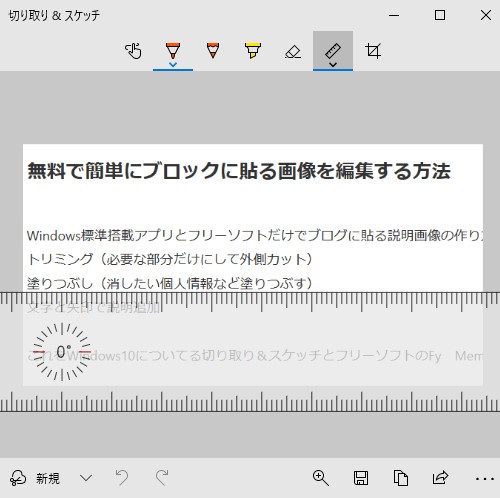Click the line starting with Windows標準搭載アプリ
Screen dimensions: 500x498
[255, 236]
